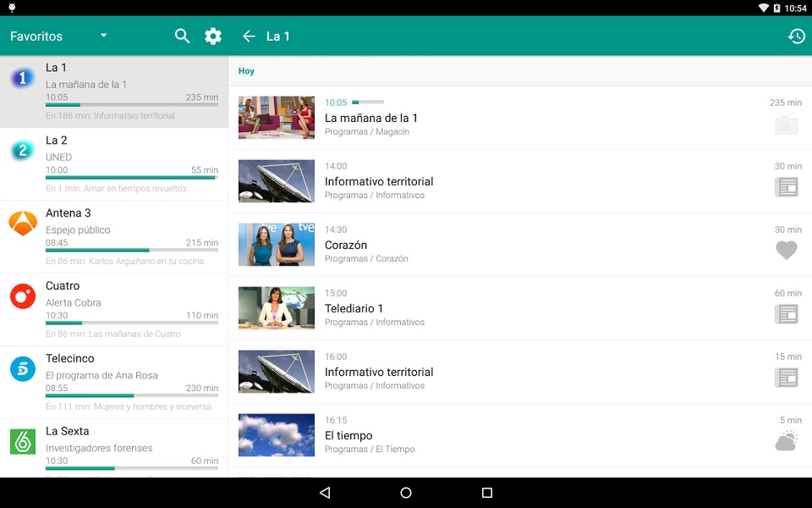
Task: Open the El tiempo clouds thumbnail
Action: click(277, 435)
